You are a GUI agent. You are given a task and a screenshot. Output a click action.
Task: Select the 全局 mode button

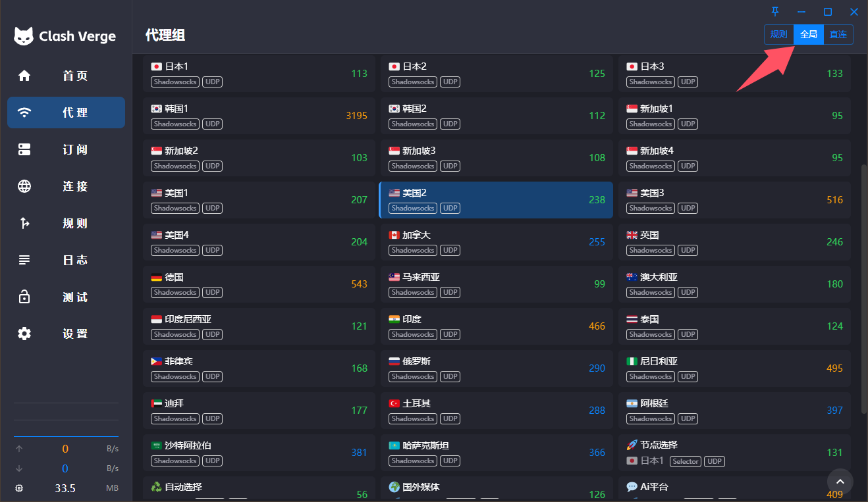[809, 34]
